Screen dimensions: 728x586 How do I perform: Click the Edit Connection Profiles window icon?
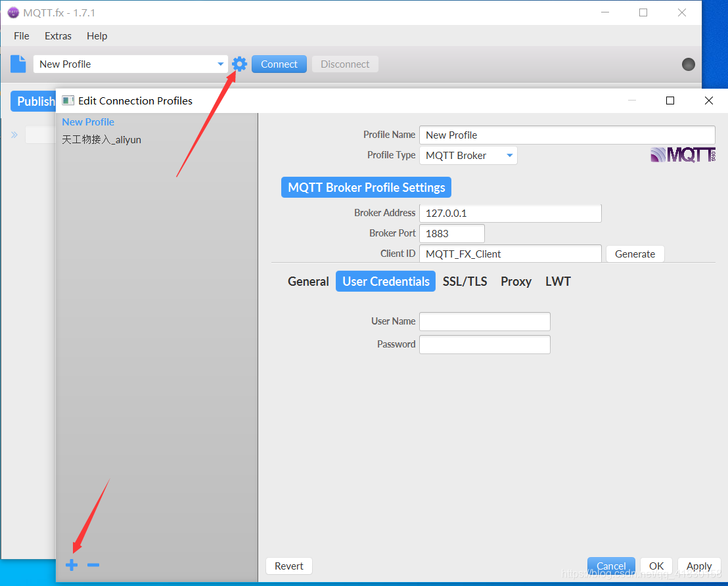click(x=68, y=101)
